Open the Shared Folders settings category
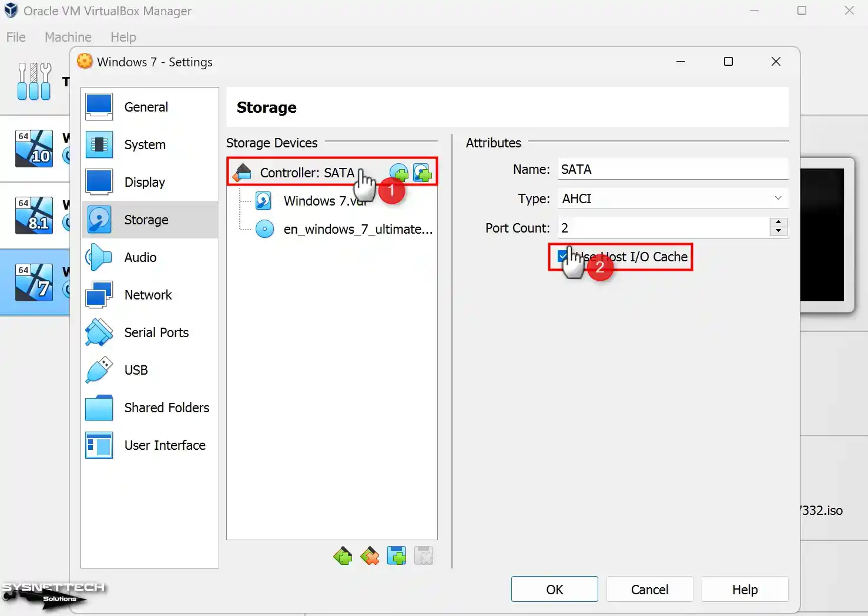The image size is (868, 616). [x=150, y=408]
